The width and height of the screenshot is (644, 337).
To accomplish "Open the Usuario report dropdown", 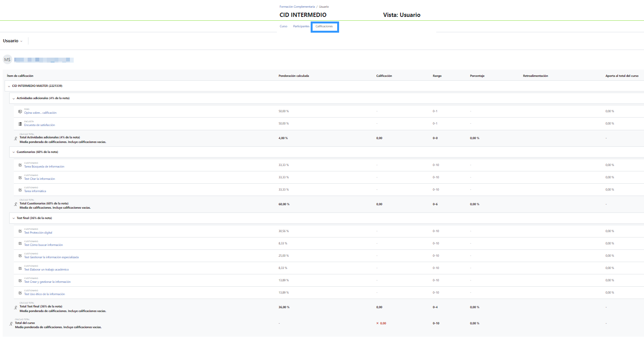I will coord(13,41).
